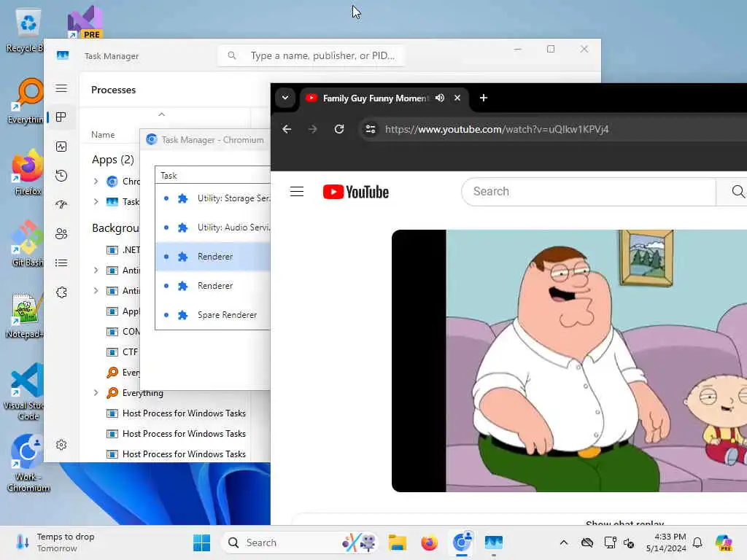Click the browser address bar URL
Screen dimensions: 747x560
tap(496, 129)
